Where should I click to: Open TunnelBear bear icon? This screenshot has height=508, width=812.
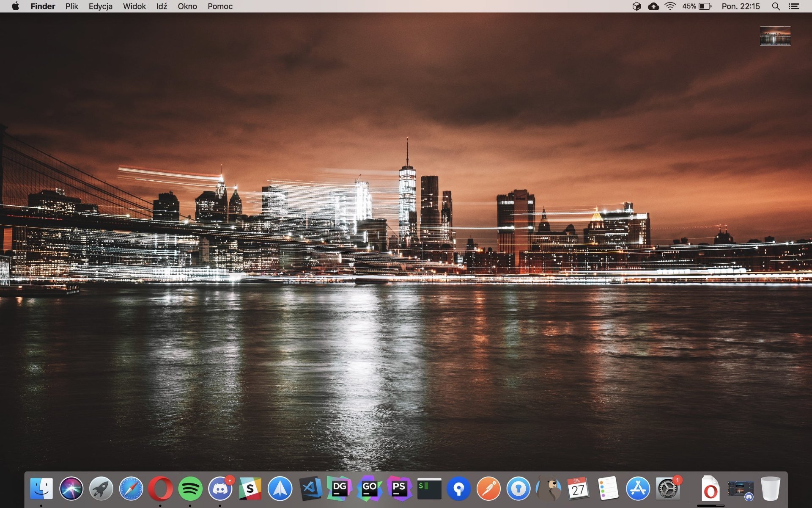(549, 489)
